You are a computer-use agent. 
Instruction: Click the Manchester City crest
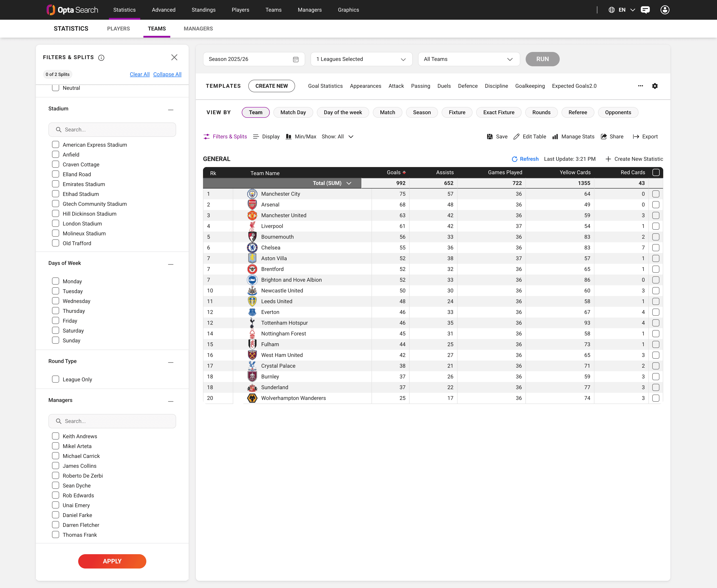pos(252,194)
